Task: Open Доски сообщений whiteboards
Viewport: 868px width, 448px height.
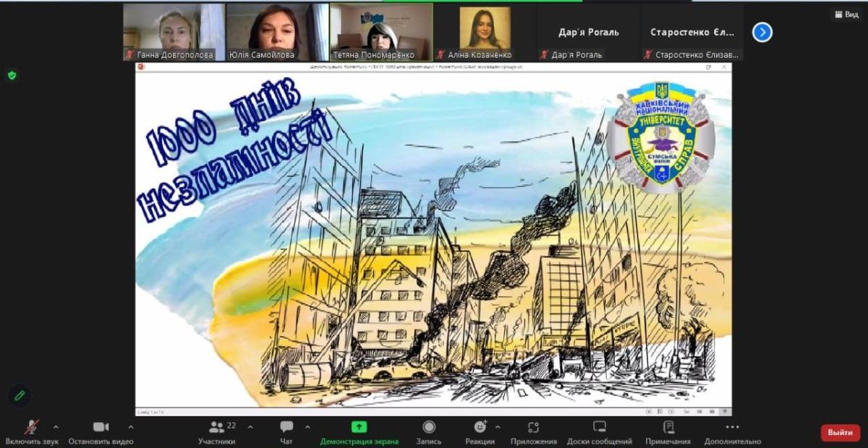Action: [x=600, y=432]
